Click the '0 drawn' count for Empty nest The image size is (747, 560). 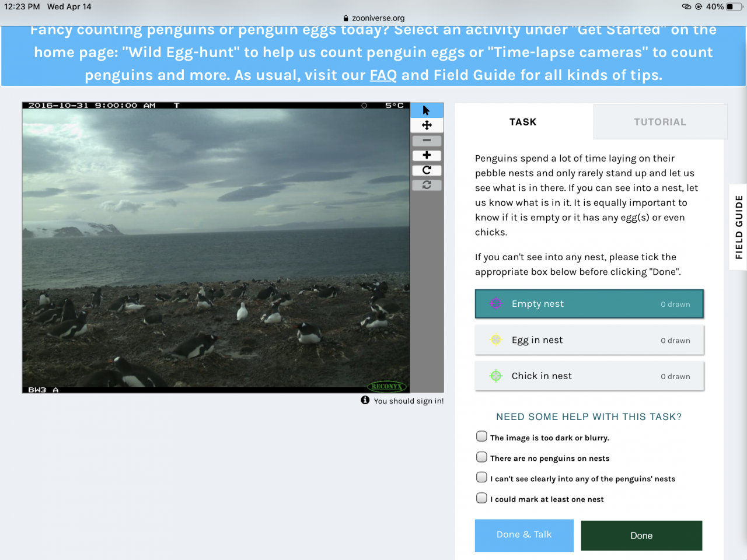[x=675, y=304]
